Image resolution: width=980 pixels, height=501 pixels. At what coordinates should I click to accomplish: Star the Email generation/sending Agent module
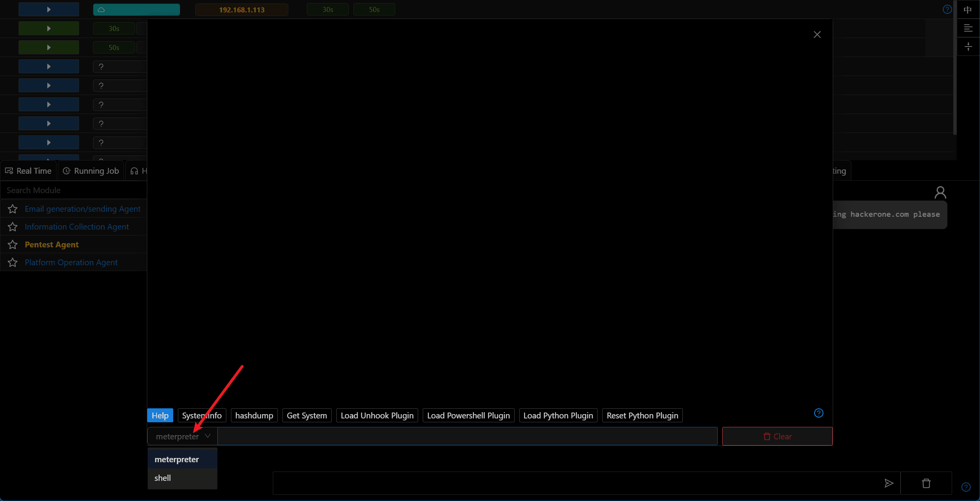(13, 209)
